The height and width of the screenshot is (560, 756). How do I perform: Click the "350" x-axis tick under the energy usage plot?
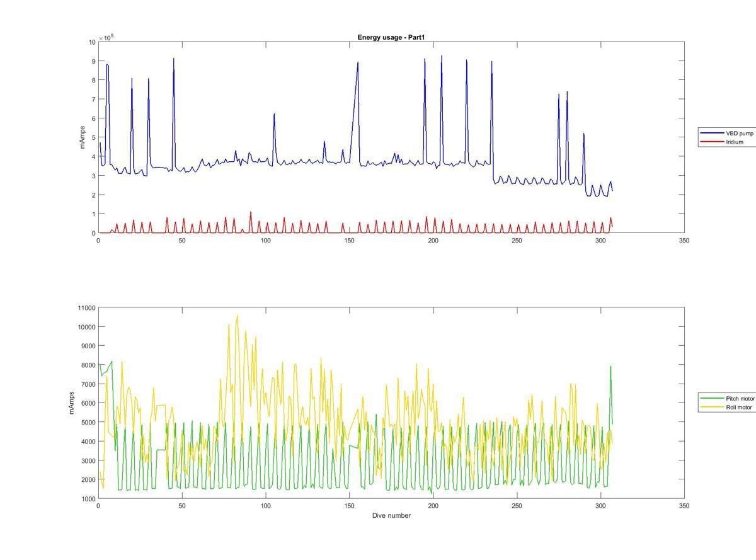[x=684, y=241]
